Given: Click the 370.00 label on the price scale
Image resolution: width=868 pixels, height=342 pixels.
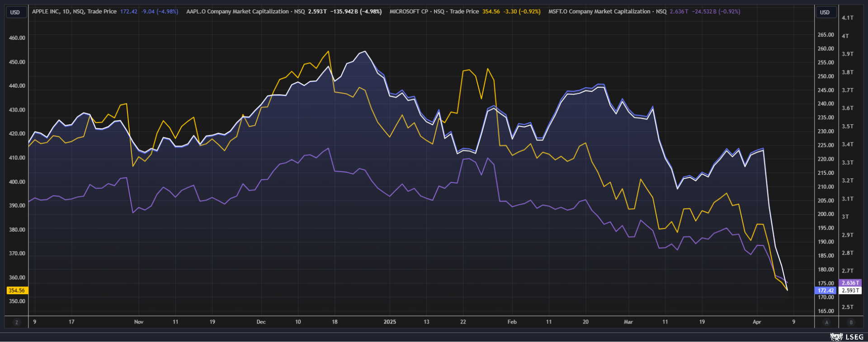Looking at the screenshot, I should [x=17, y=253].
